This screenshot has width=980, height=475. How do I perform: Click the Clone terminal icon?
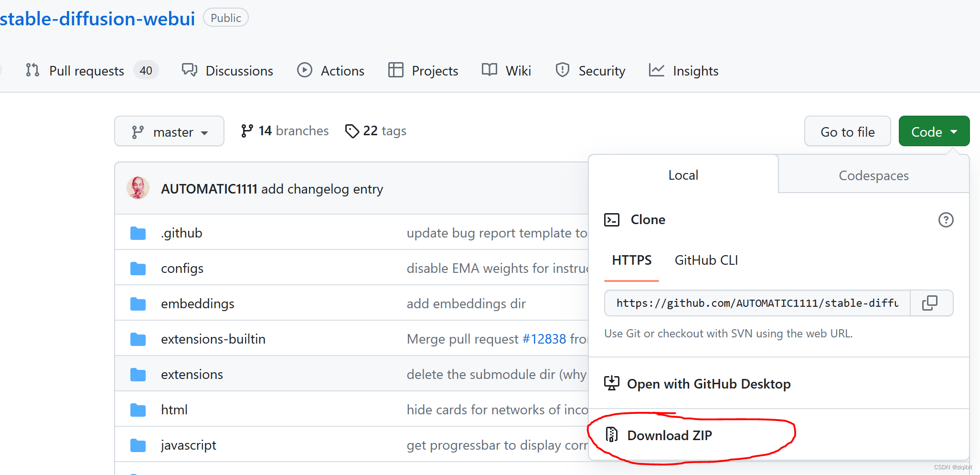[612, 219]
